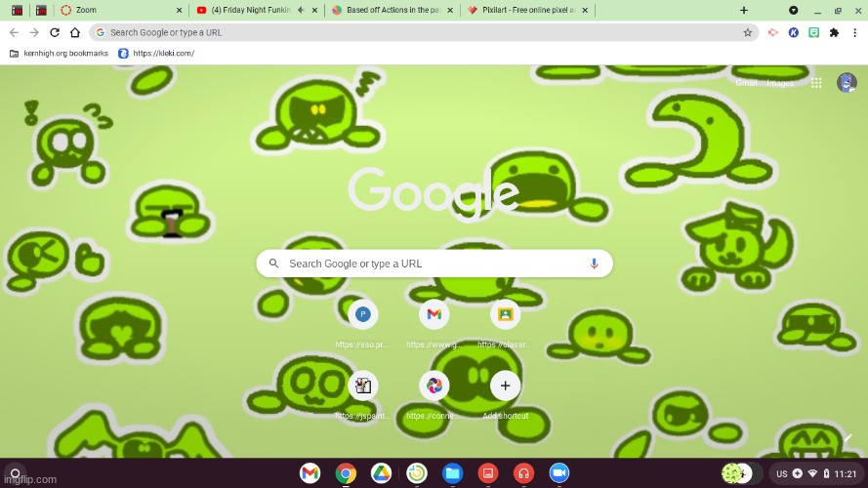
Task: Click the blue K extension icon
Action: coord(793,32)
